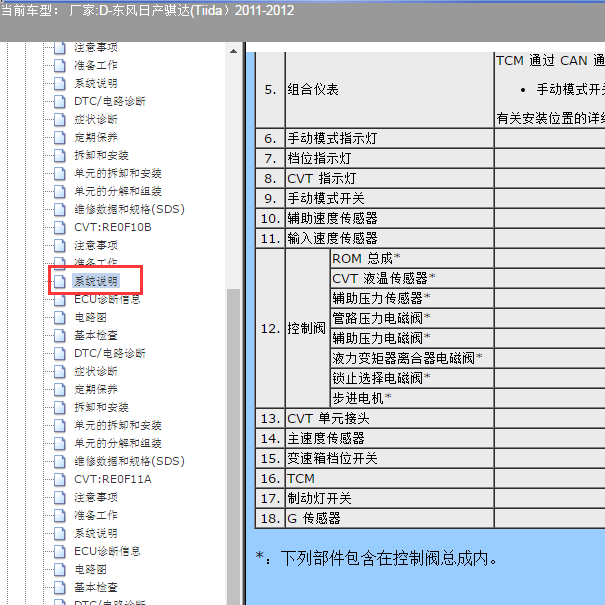Click page icon of 基本检查 in CVT:RE0F10B section
The image size is (605, 605).
pos(60,335)
